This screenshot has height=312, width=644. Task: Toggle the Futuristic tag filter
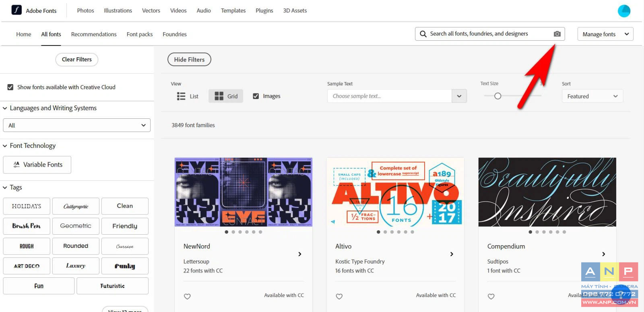pos(112,286)
